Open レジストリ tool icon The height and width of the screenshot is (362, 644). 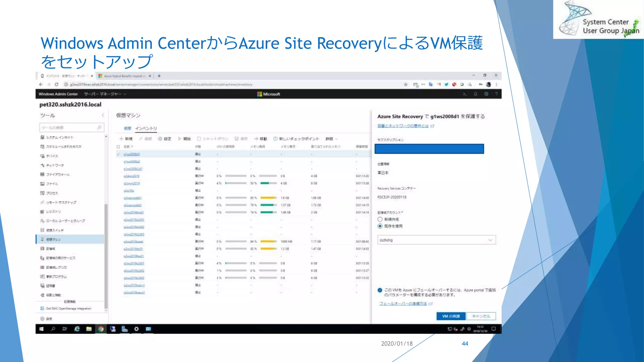(x=42, y=211)
